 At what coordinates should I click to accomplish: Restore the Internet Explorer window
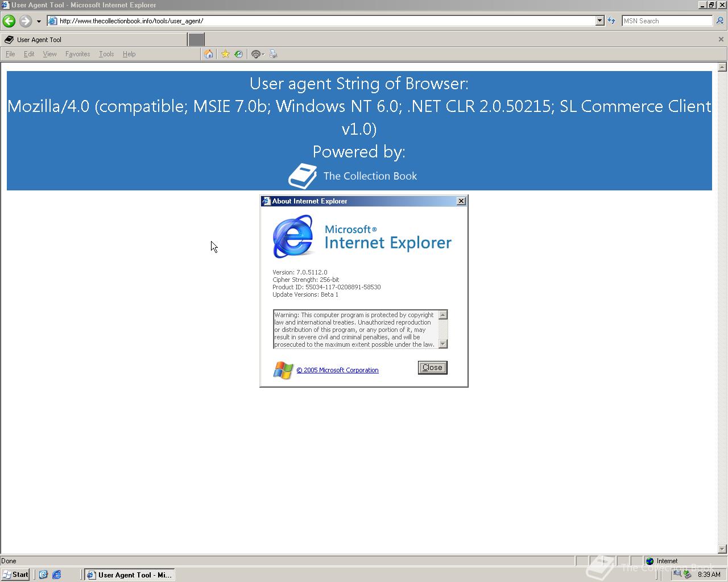[711, 5]
